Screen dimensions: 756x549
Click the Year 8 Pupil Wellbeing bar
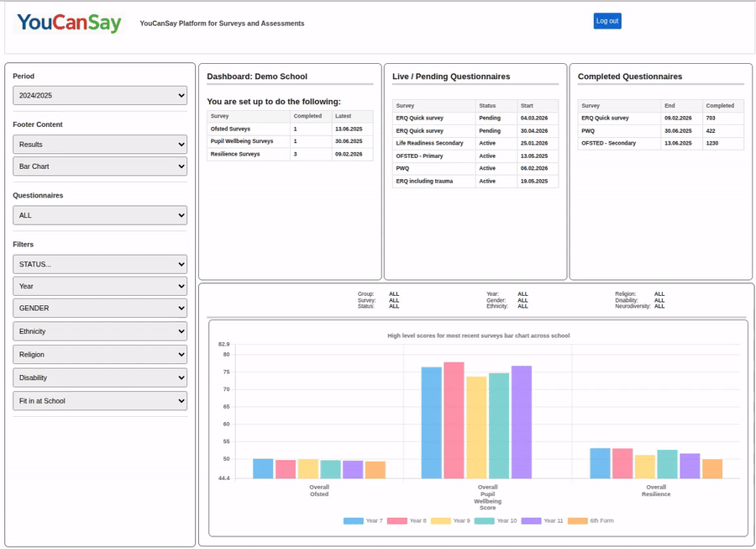[x=454, y=420]
